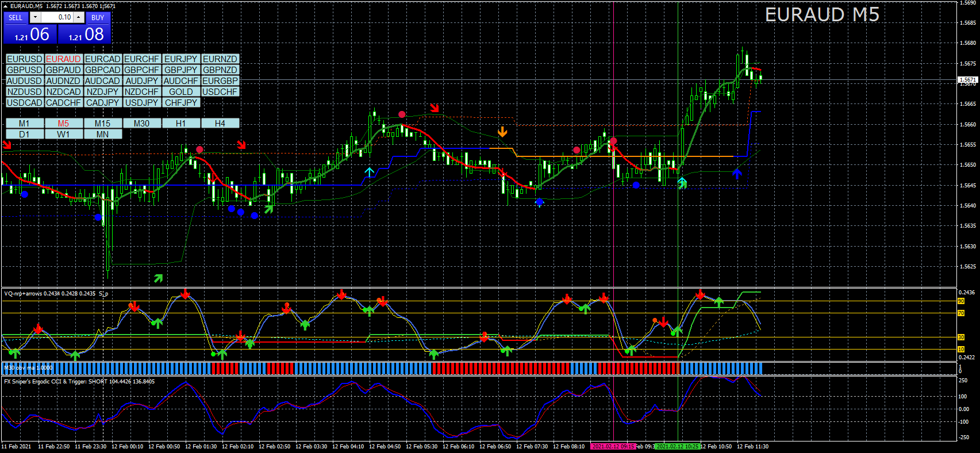
Task: Choose the D1 daily timeframe
Action: click(x=25, y=135)
